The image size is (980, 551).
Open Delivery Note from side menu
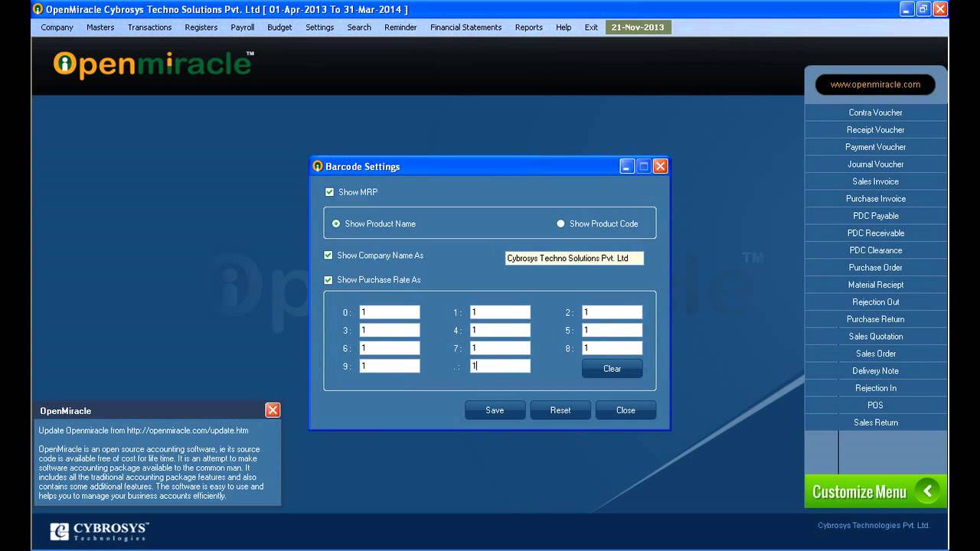(x=875, y=371)
